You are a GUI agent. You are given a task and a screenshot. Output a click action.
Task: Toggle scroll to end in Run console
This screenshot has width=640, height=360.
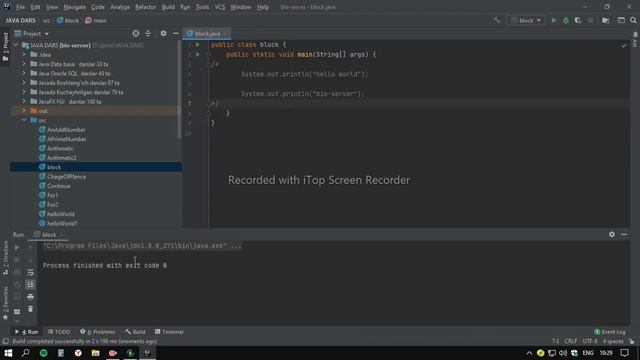(x=30, y=284)
